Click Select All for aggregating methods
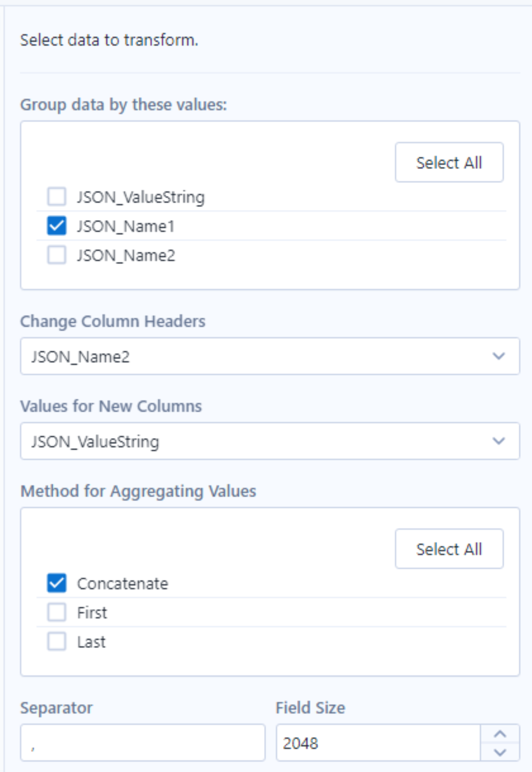532x772 pixels. point(449,549)
